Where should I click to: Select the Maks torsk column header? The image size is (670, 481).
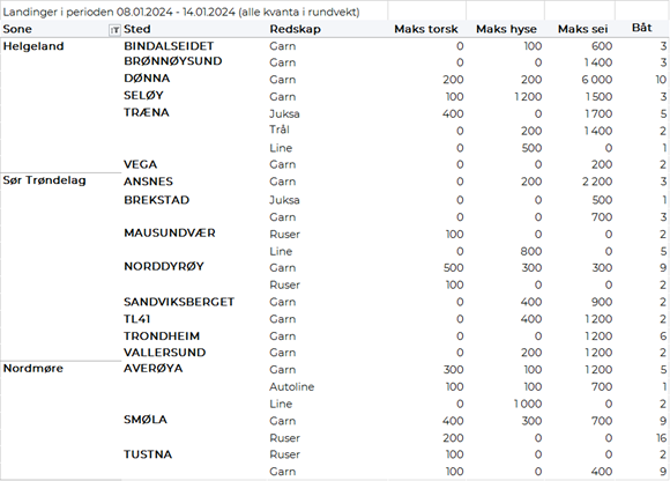(426, 31)
